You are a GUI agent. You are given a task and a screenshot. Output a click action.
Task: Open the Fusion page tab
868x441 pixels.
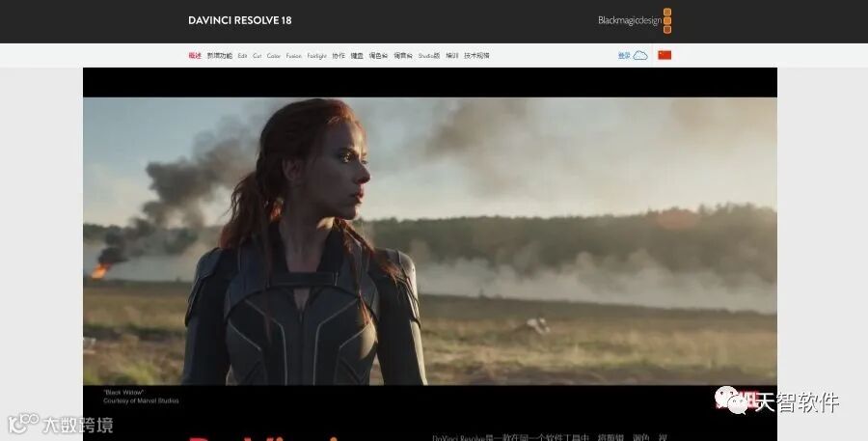tap(294, 55)
